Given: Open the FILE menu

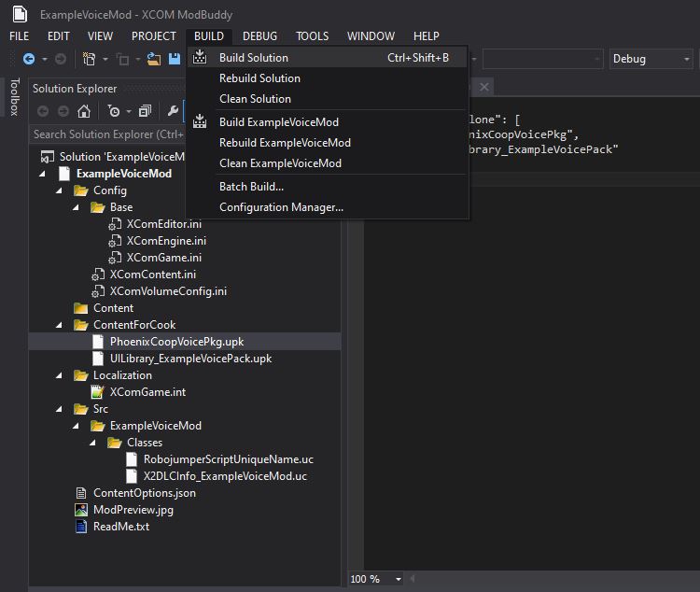Looking at the screenshot, I should (x=20, y=36).
